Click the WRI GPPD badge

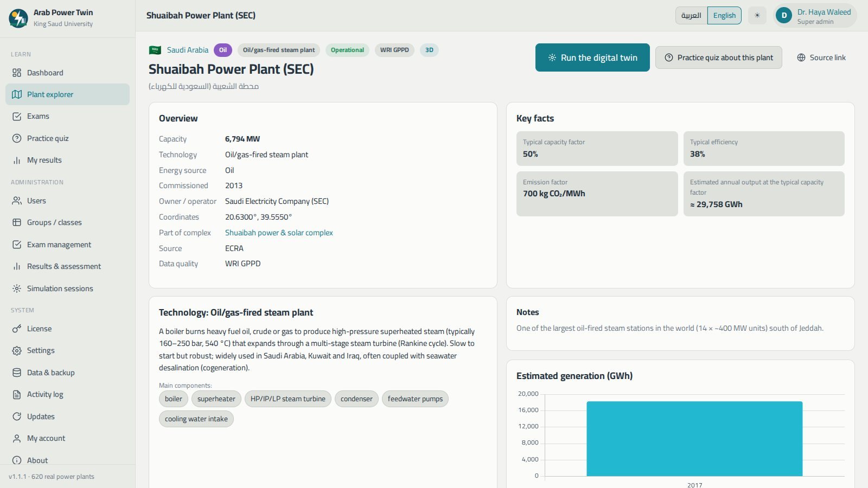click(394, 50)
